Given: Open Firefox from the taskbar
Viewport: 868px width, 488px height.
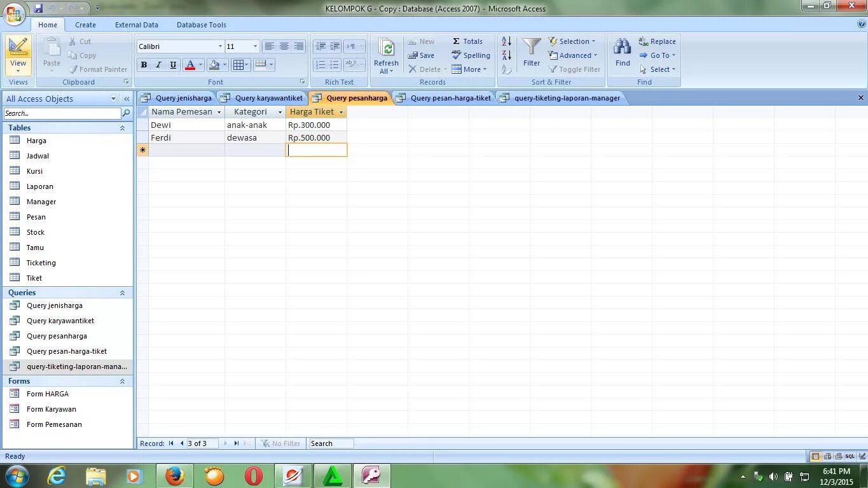Looking at the screenshot, I should (174, 475).
